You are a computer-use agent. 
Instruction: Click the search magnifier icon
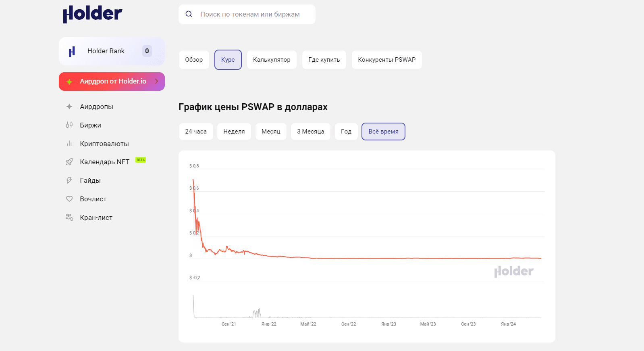[189, 14]
